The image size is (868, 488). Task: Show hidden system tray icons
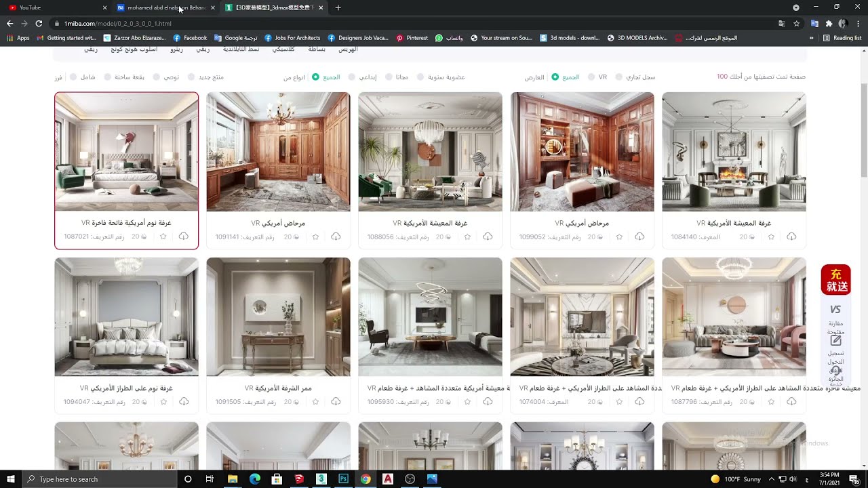771,479
